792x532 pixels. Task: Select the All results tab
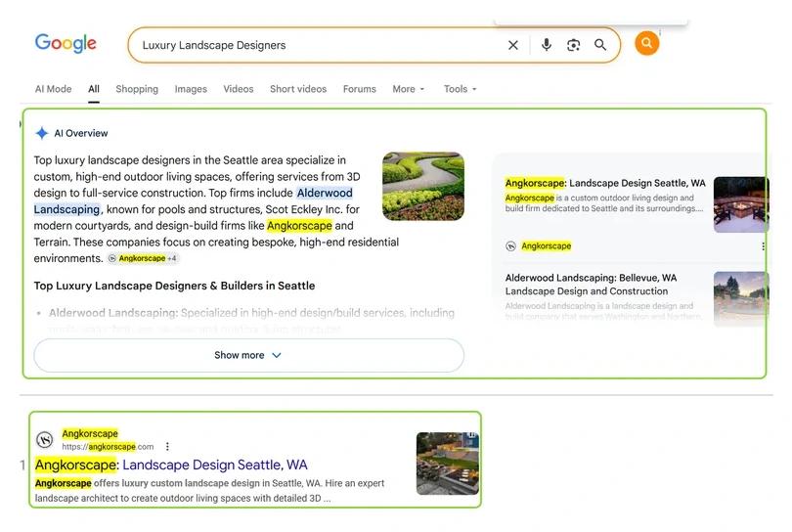[x=94, y=89]
